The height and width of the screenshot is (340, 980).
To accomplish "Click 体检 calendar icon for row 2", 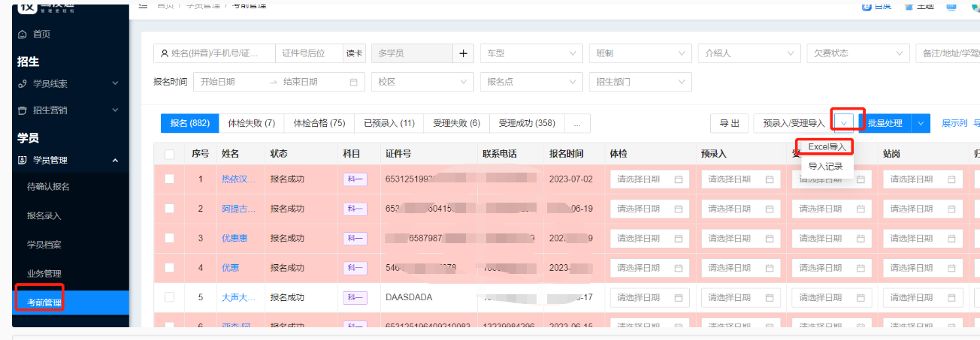I will [x=679, y=209].
